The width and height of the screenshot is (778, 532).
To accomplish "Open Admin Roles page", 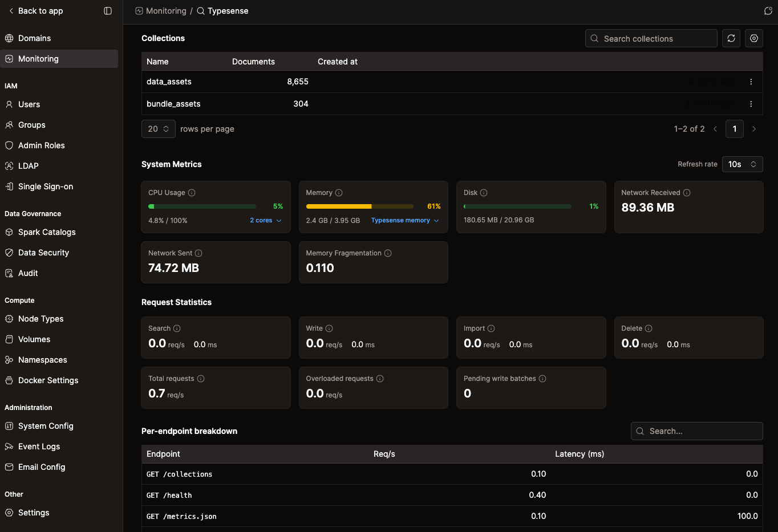I will [59, 145].
